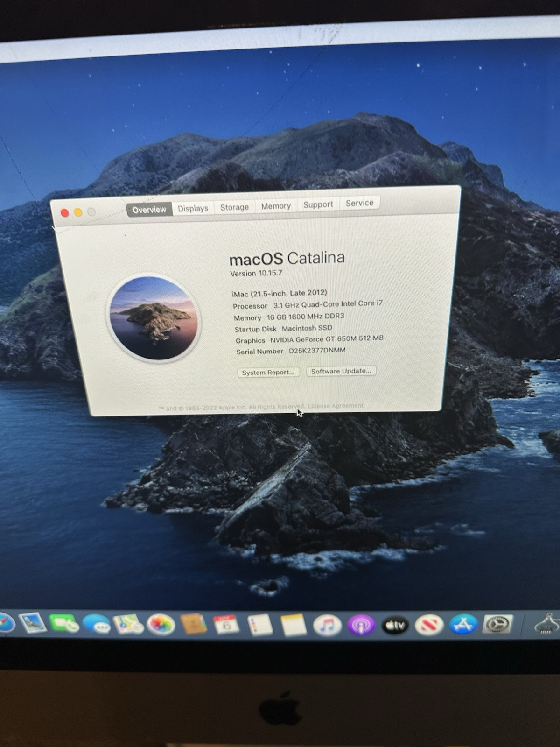560x747 pixels.
Task: Select the Memory tab
Action: point(276,206)
